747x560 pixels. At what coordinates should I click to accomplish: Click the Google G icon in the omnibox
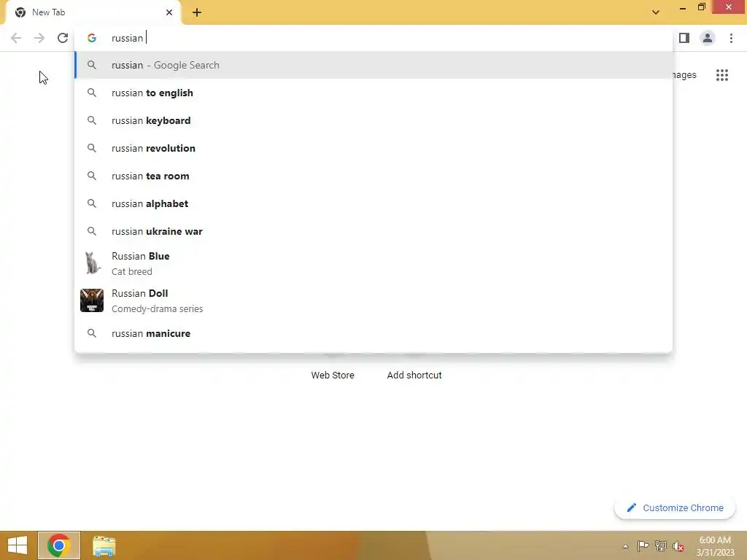click(92, 38)
